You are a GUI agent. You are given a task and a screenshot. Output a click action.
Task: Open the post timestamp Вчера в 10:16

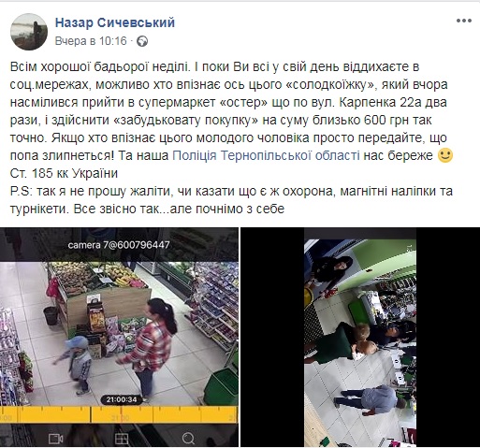click(91, 41)
